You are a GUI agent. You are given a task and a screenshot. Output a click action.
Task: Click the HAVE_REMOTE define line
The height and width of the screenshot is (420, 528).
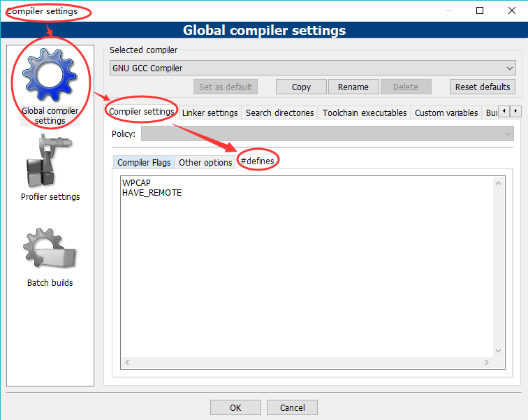click(x=152, y=193)
